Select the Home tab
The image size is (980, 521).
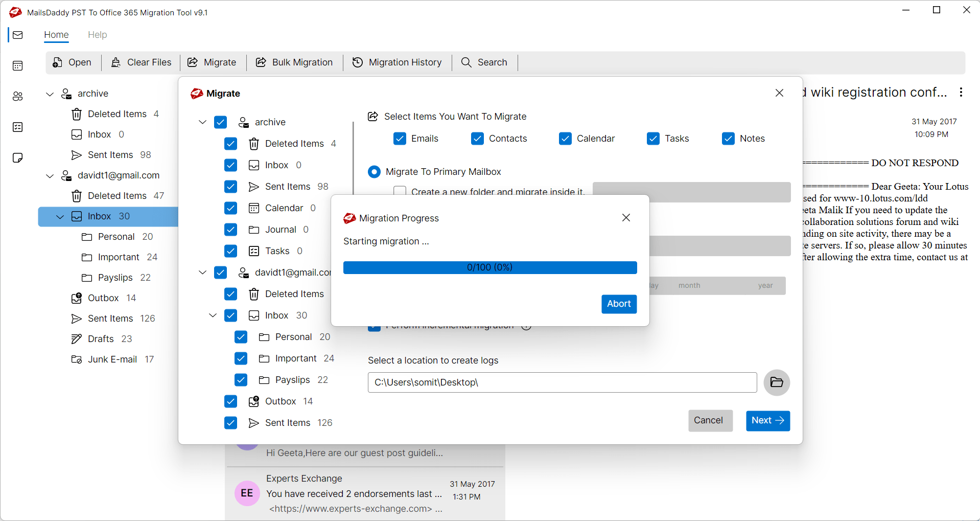click(56, 35)
